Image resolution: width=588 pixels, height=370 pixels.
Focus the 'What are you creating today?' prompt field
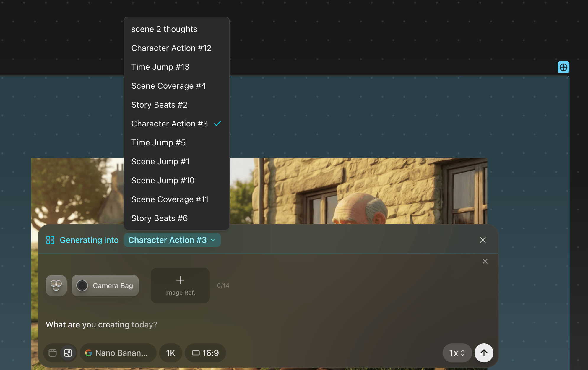101,324
